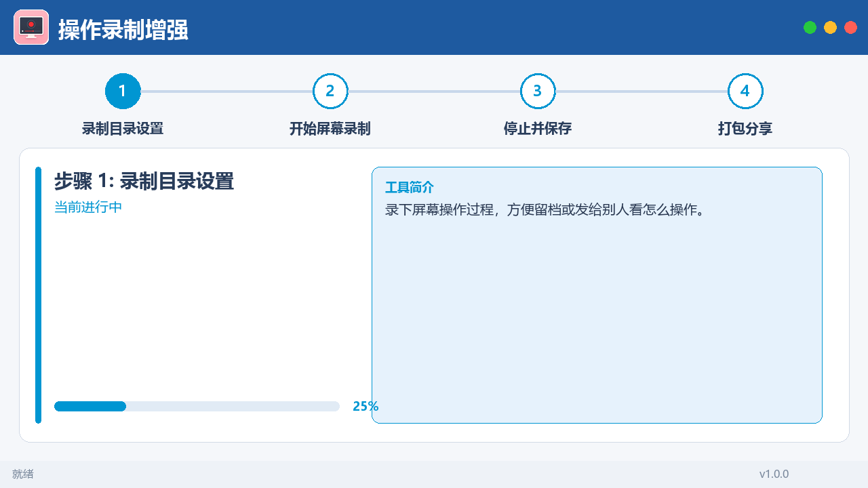Click the yellow window control button
The width and height of the screenshot is (868, 488).
click(830, 27)
